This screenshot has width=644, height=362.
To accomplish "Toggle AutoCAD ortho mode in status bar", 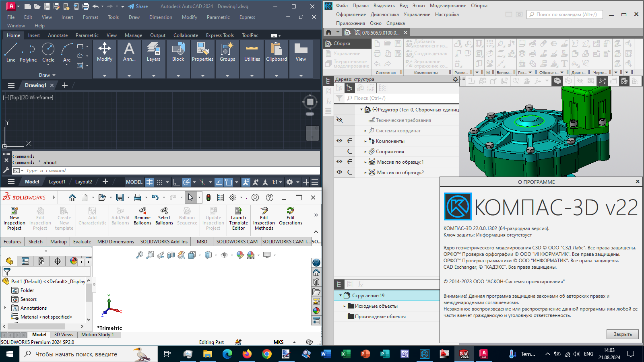I will (x=176, y=182).
